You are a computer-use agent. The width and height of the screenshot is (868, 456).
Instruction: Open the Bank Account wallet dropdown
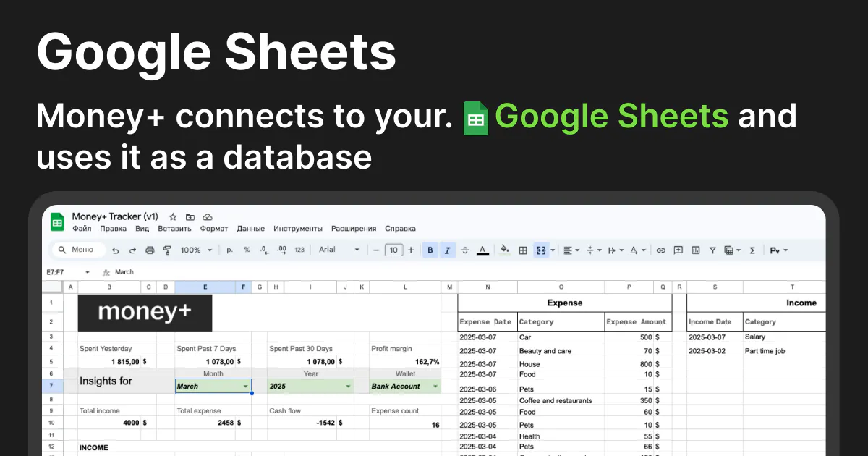tap(405, 387)
